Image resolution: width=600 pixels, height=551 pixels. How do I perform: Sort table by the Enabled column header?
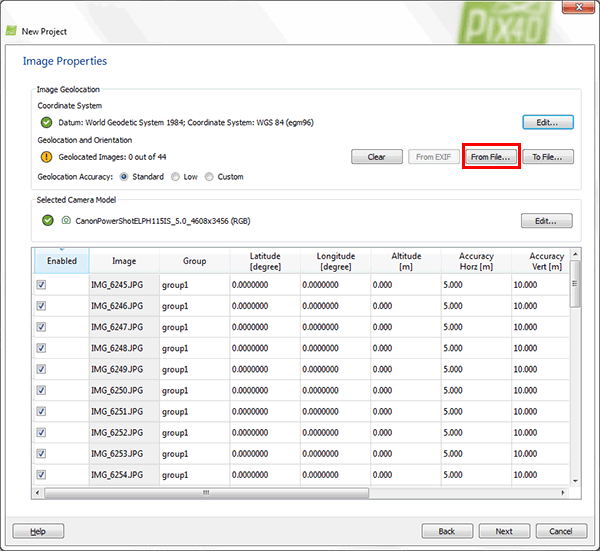tap(61, 261)
